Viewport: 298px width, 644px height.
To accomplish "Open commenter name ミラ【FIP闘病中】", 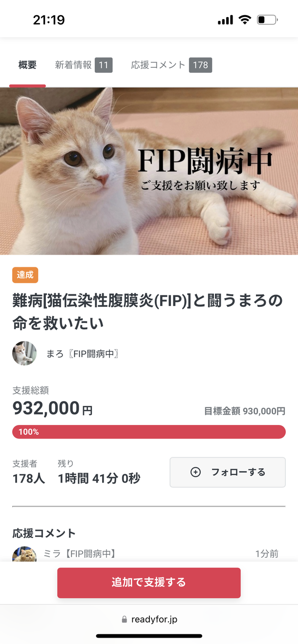I will (80, 554).
